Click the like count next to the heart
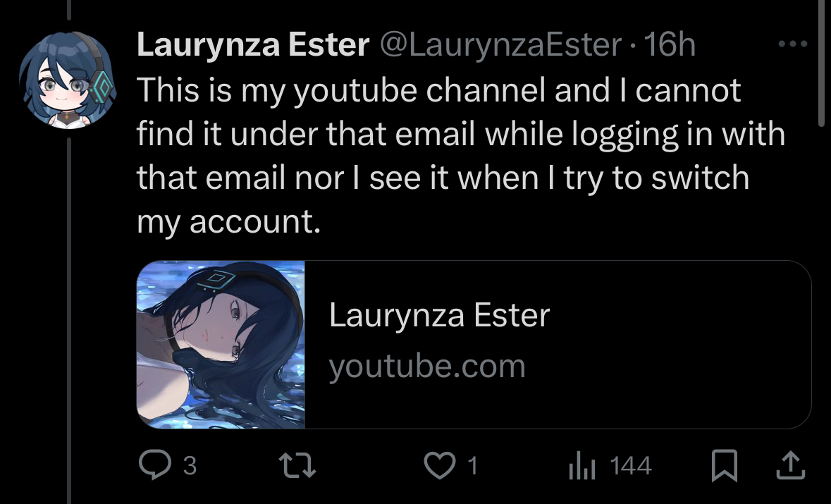This screenshot has width=831, height=504. tap(474, 466)
